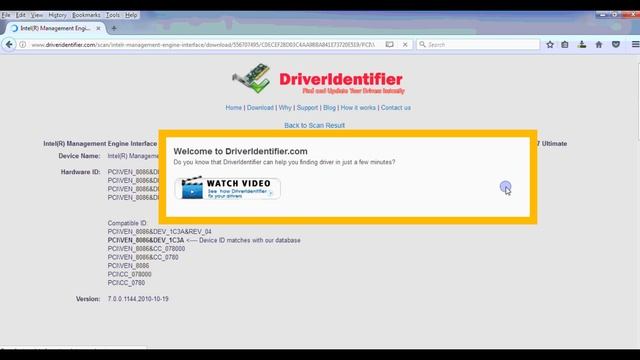Go to Firefox Home page icon
This screenshot has width=640, height=360.
[x=599, y=44]
